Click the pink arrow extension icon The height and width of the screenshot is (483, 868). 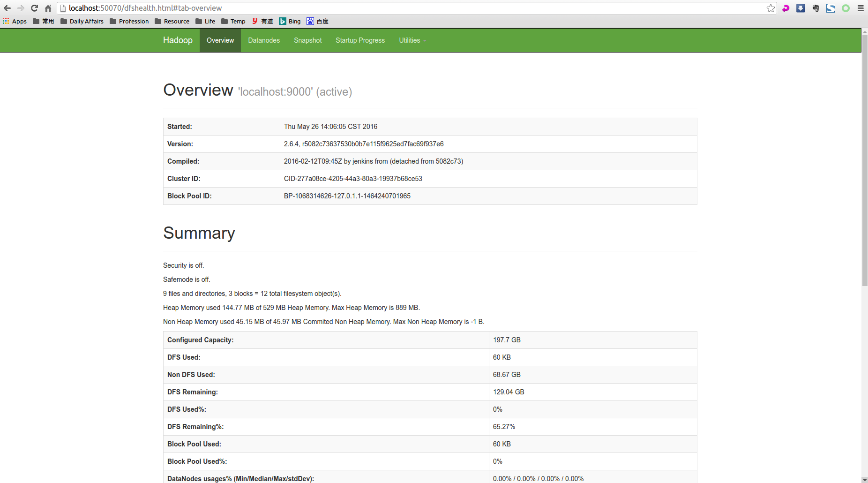pos(786,8)
